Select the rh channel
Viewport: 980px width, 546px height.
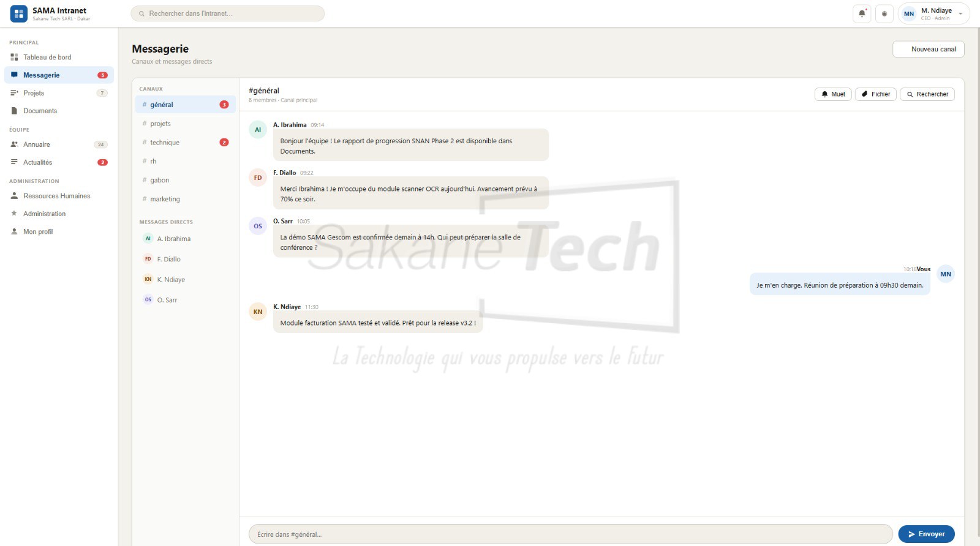click(x=185, y=161)
